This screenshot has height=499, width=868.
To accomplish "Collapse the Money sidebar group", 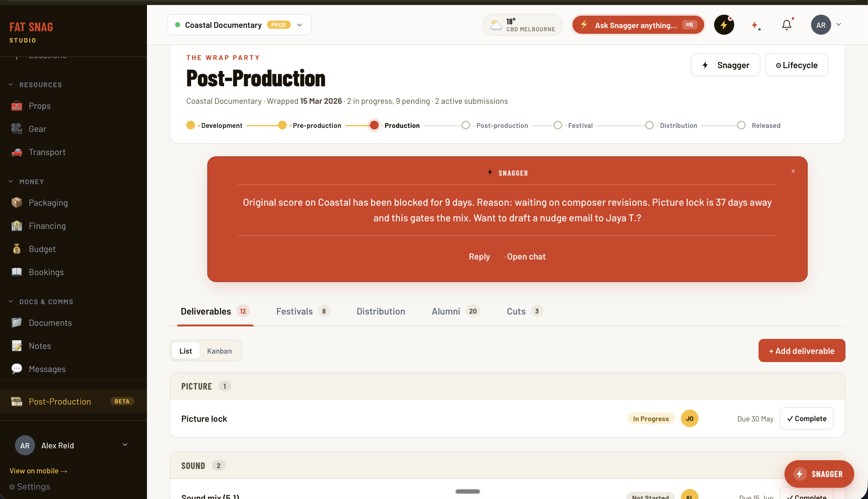I will pos(26,182).
